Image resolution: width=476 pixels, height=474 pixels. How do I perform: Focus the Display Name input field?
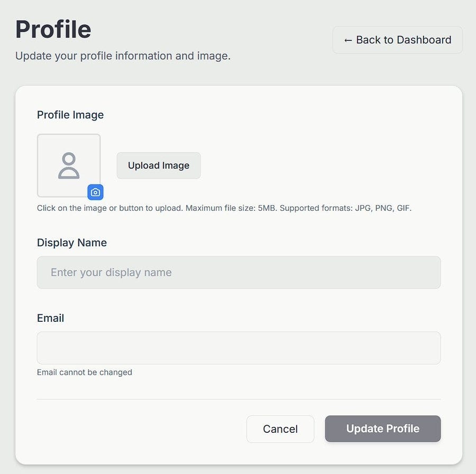pyautogui.click(x=239, y=273)
